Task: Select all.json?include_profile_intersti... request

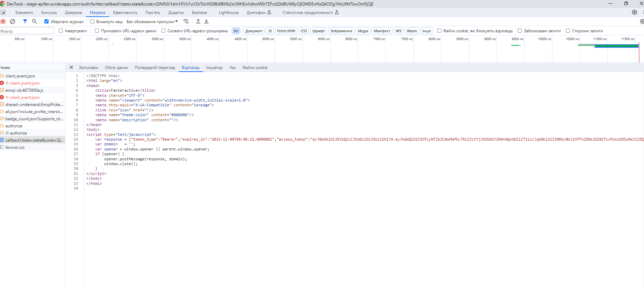Action: coord(33,112)
